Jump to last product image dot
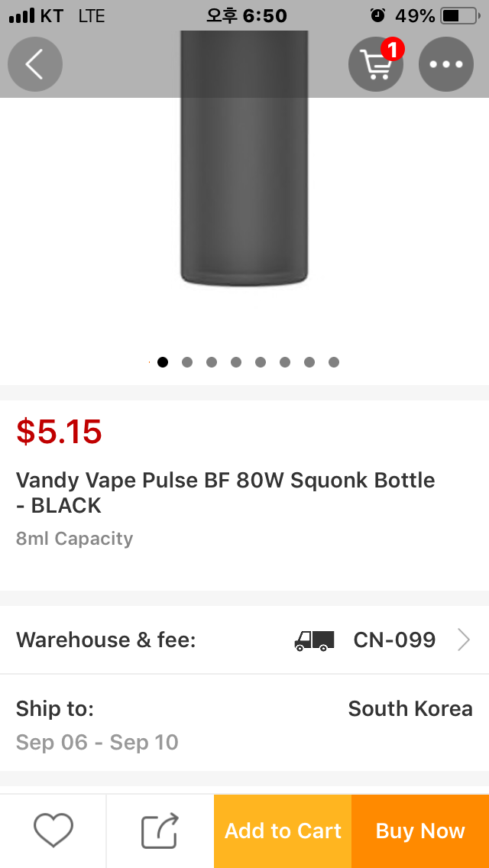 point(334,362)
